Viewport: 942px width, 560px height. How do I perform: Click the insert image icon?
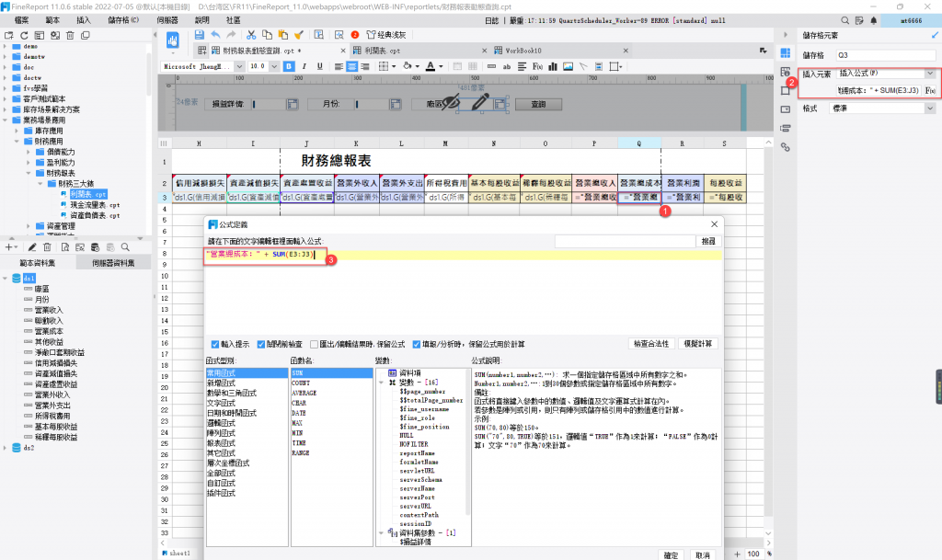tap(568, 66)
